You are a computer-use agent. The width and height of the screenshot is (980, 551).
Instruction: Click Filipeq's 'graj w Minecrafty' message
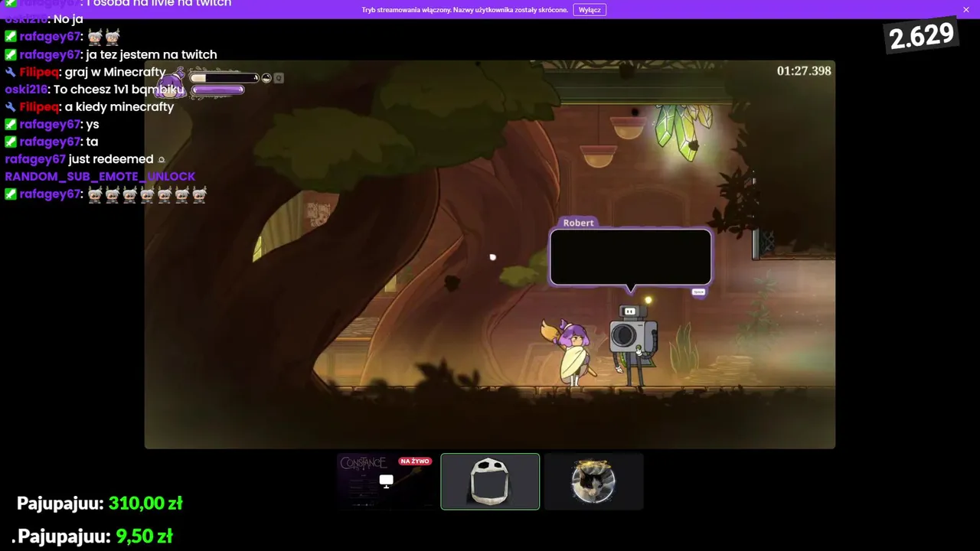(116, 73)
